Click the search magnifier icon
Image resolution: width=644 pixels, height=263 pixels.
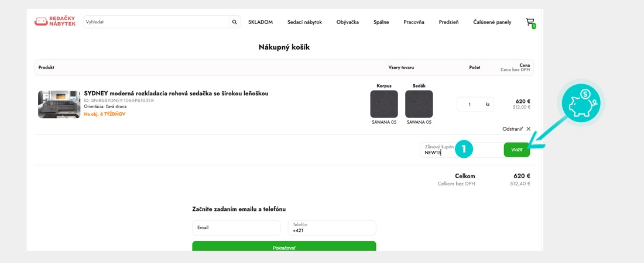tap(235, 22)
